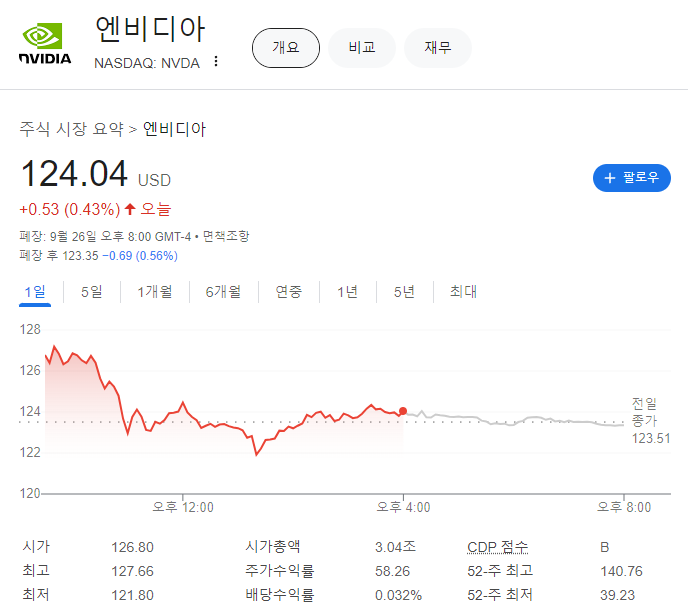Click the NVIDIA logo image

[x=45, y=43]
